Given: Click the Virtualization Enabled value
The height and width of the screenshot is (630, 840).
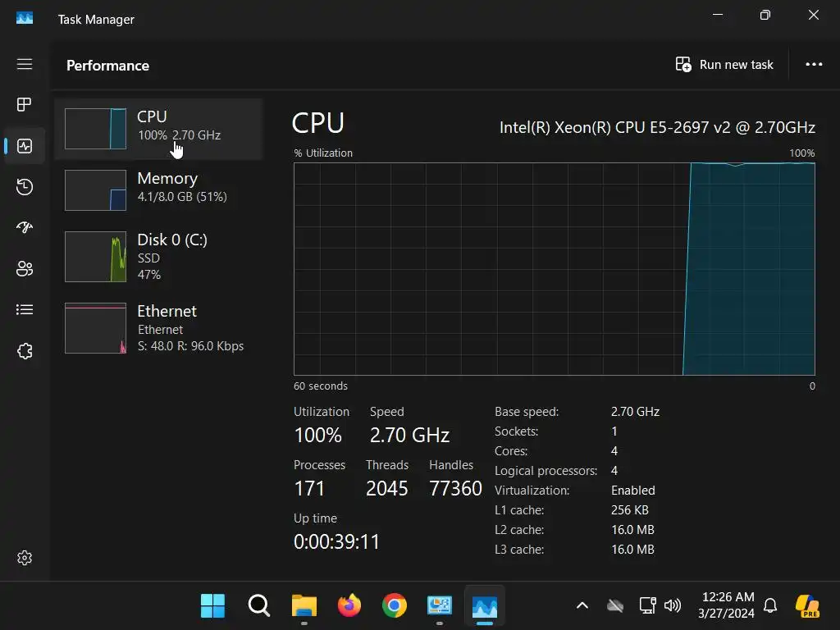Looking at the screenshot, I should tap(632, 491).
